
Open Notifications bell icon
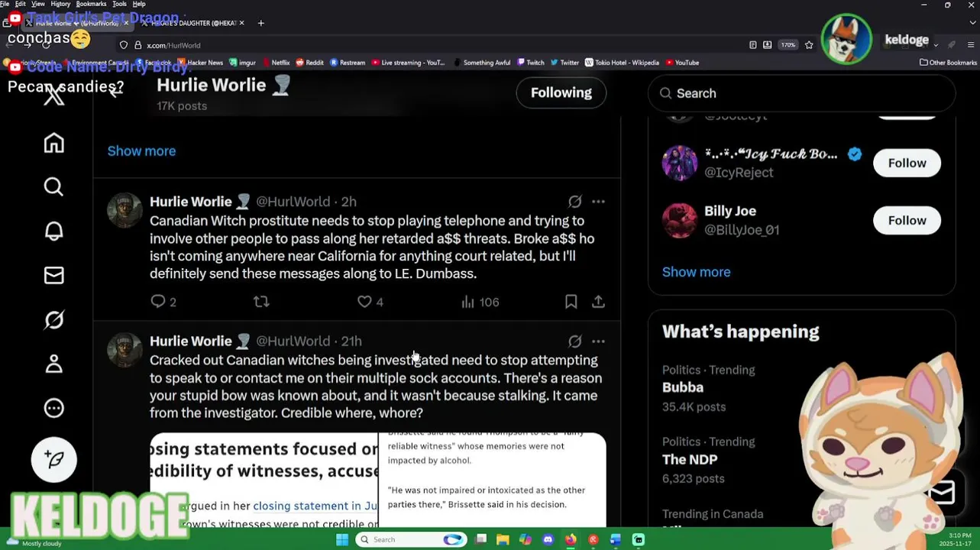53,231
